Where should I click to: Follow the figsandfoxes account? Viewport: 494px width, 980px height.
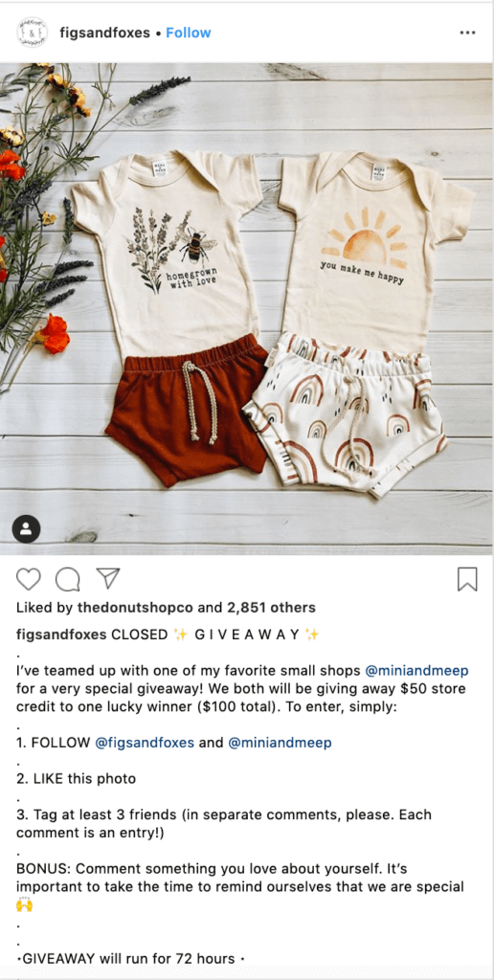click(x=189, y=33)
